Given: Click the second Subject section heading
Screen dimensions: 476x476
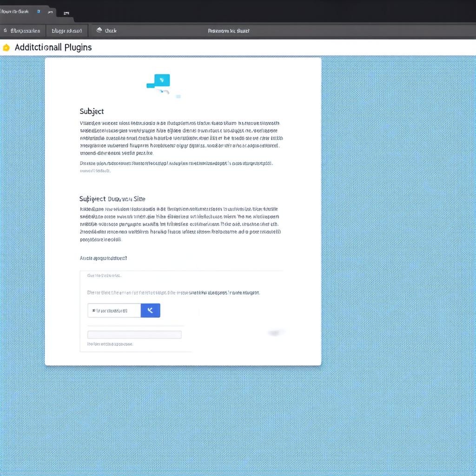Looking at the screenshot, I should (x=112, y=199).
